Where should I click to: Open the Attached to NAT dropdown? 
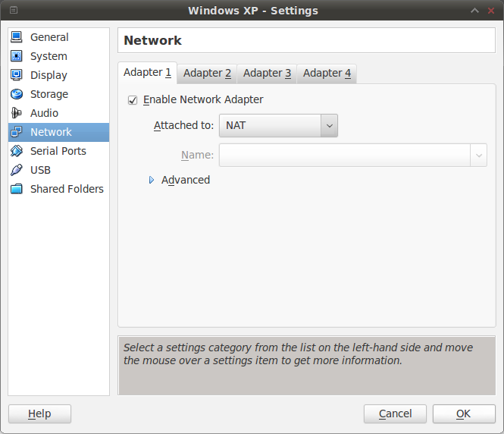pyautogui.click(x=278, y=125)
